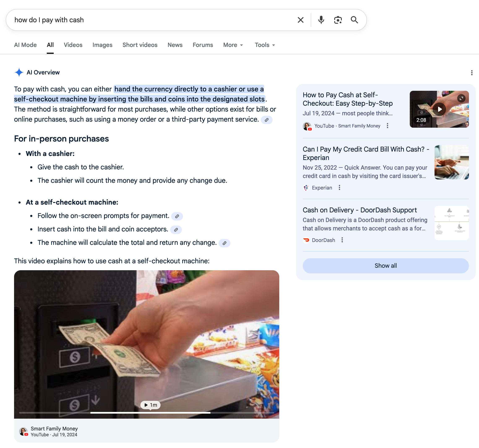
Task: Open AI Overview three-dot options menu
Action: (x=471, y=73)
